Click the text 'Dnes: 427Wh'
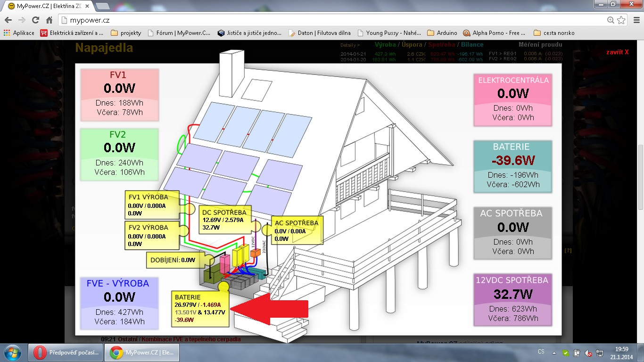 click(119, 312)
